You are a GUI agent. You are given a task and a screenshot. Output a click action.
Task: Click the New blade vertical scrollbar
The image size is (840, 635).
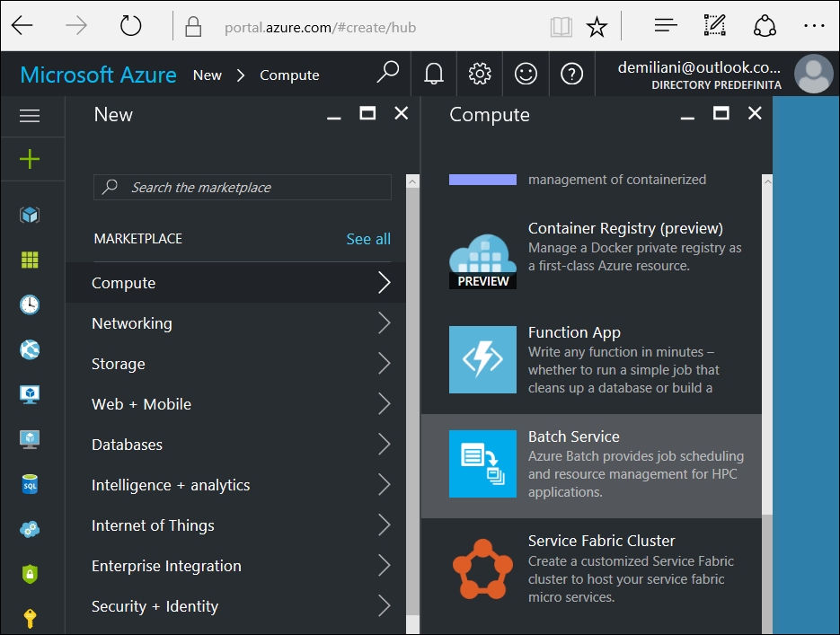412,404
